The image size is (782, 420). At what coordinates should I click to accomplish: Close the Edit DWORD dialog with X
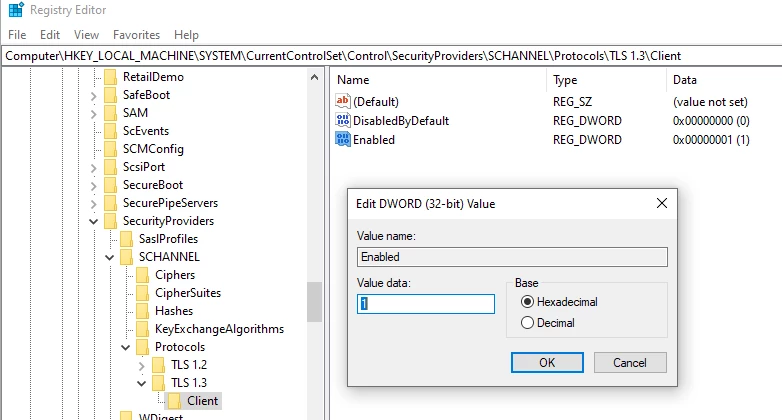pos(662,203)
